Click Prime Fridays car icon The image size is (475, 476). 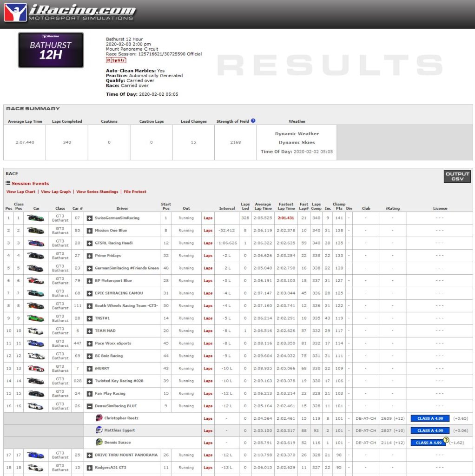pos(36,256)
